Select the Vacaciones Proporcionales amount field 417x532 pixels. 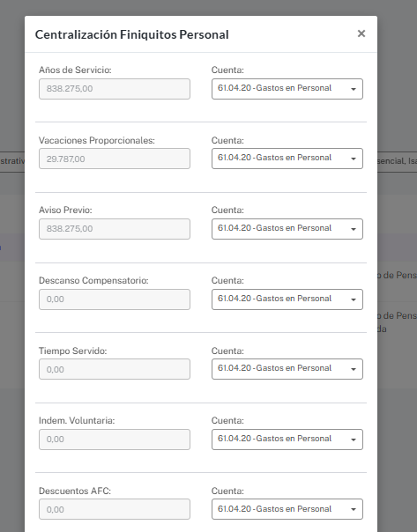[115, 159]
